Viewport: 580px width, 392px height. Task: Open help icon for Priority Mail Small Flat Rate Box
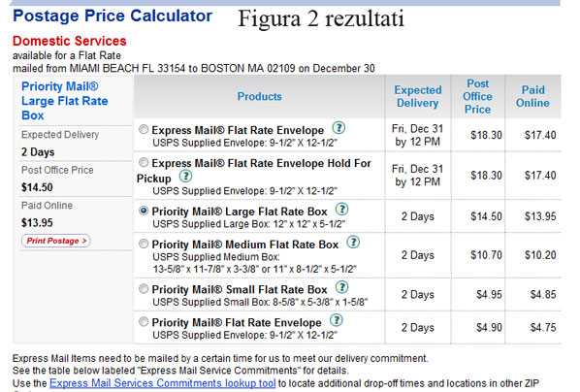pos(341,287)
